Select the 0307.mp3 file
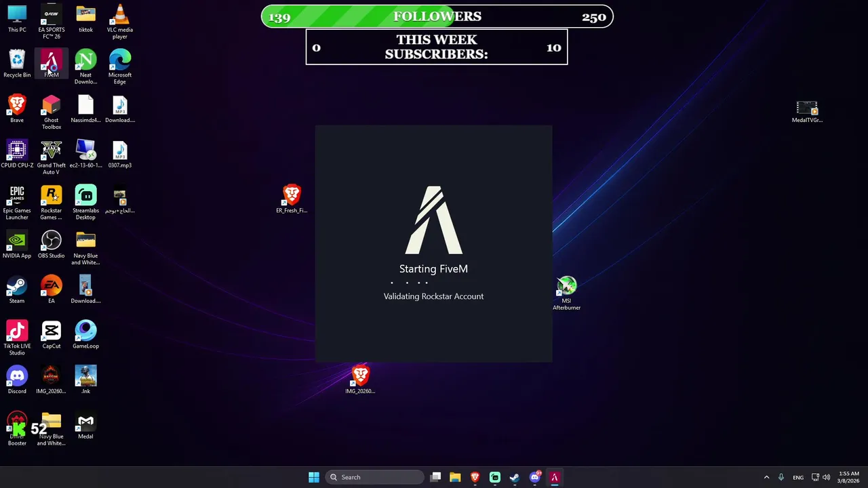This screenshot has height=488, width=868. pyautogui.click(x=120, y=154)
